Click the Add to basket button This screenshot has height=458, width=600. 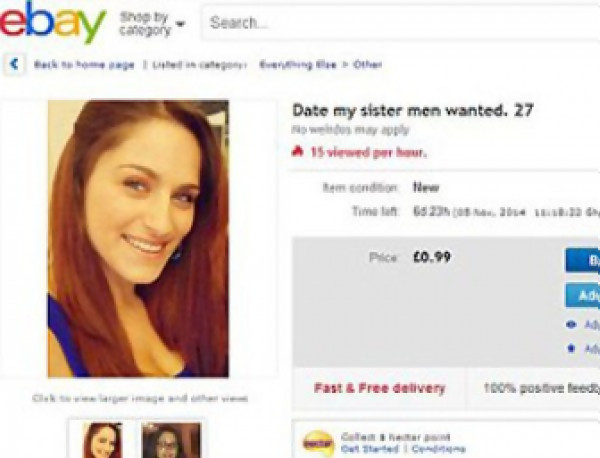tap(582, 295)
